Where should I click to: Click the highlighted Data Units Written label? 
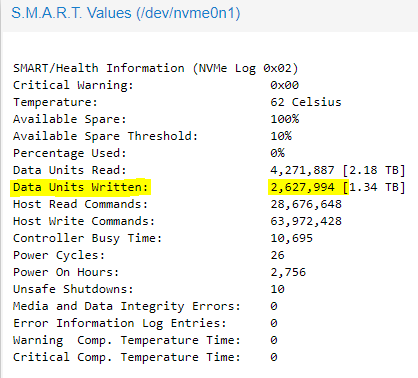click(x=80, y=187)
